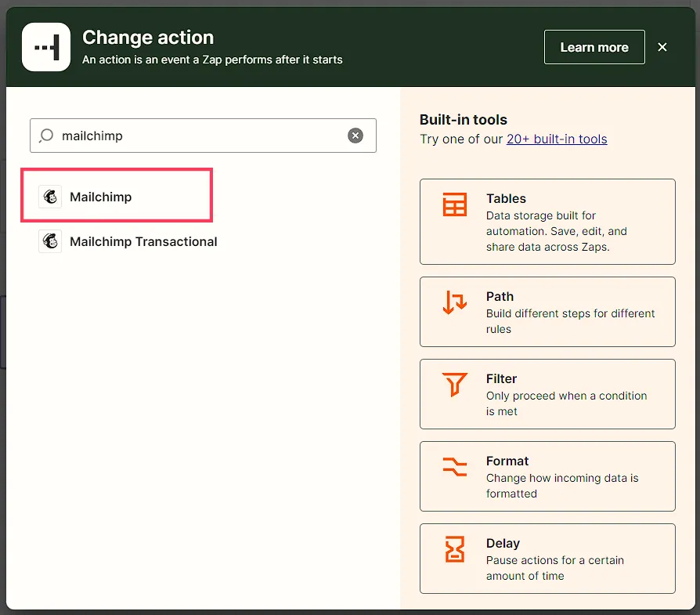This screenshot has height=615, width=700.
Task: Select the Filter card title
Action: pyautogui.click(x=501, y=378)
